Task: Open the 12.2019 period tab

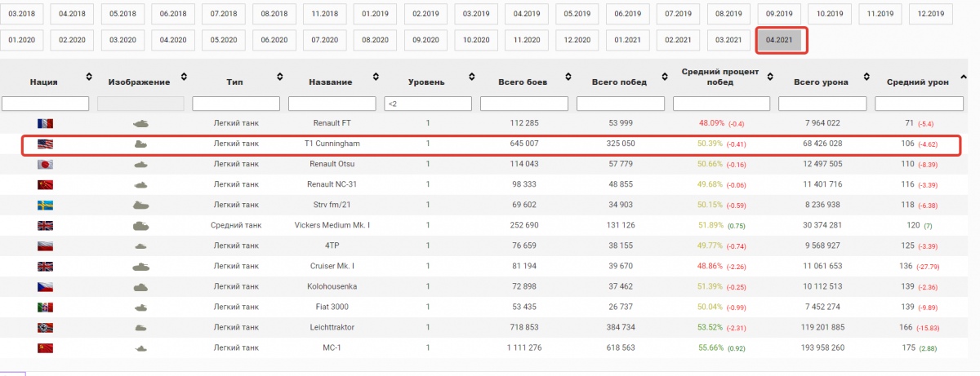Action: point(930,14)
